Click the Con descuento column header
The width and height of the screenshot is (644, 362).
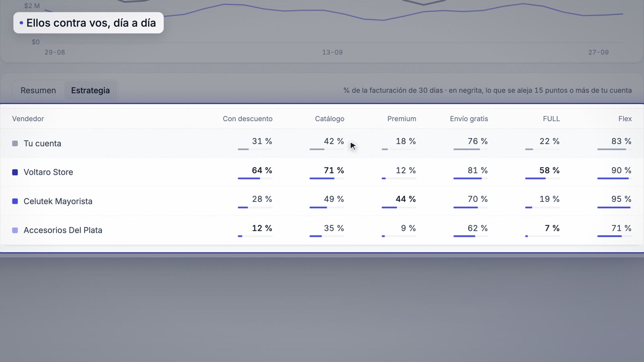[248, 119]
